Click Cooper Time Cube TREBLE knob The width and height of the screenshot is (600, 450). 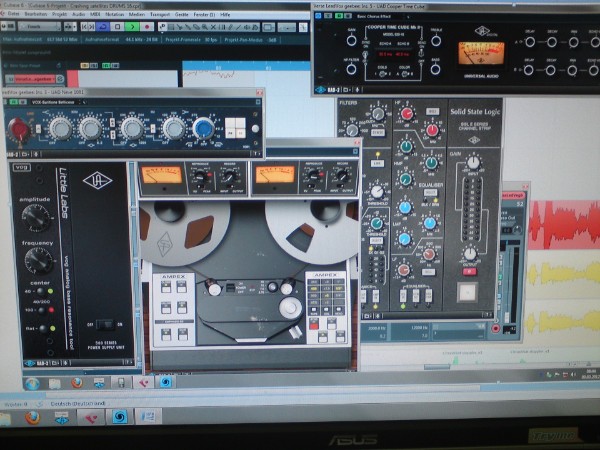(x=436, y=41)
